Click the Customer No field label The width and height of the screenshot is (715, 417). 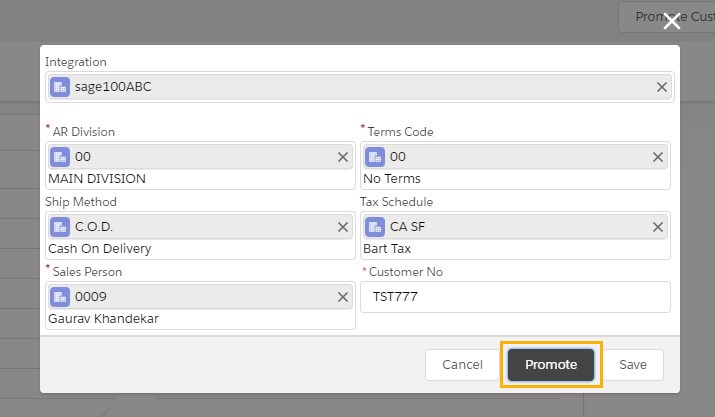pyautogui.click(x=406, y=272)
